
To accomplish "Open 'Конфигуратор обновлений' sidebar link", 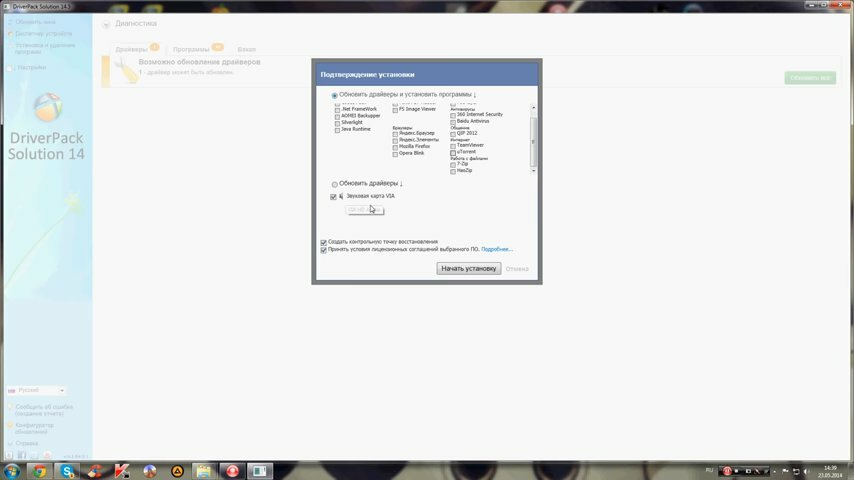I will coord(34,428).
